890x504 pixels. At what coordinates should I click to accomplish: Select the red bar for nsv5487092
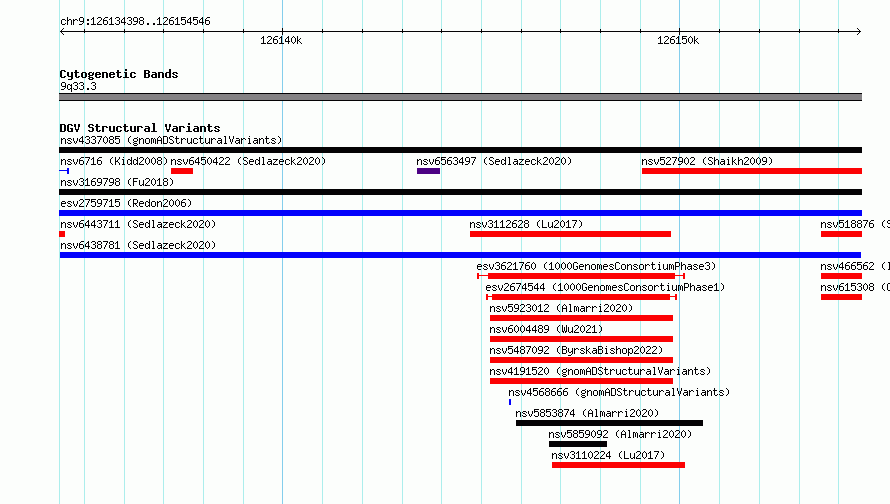581,360
